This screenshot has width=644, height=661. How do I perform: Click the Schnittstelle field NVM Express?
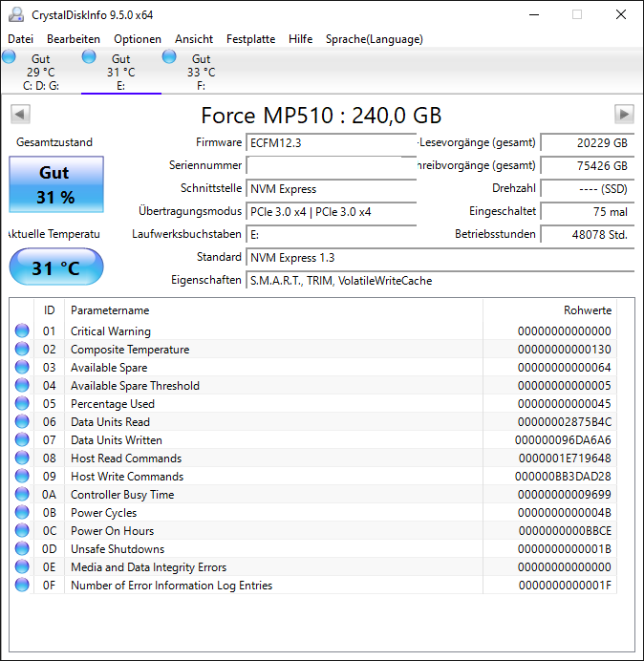click(331, 189)
